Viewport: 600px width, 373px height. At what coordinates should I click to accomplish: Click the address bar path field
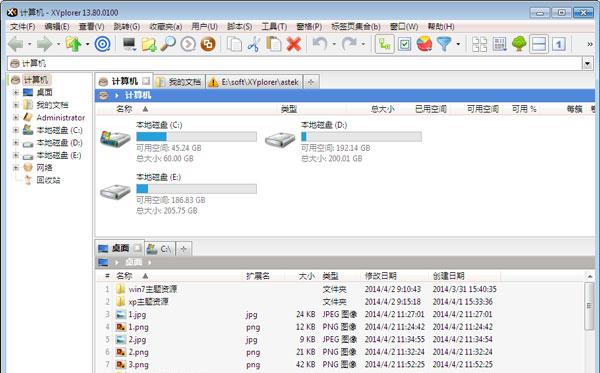(x=295, y=64)
